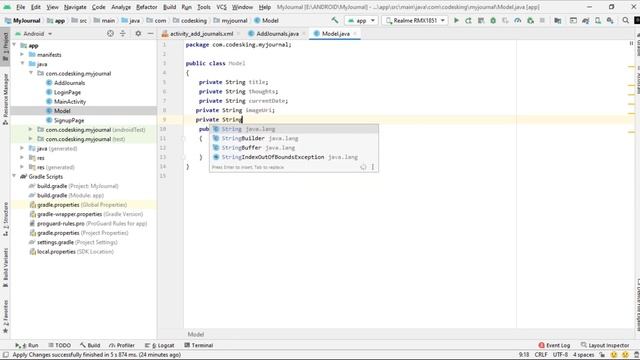Open the SDK Manager icon
Viewport: 640px width, 360px height.
click(610, 20)
